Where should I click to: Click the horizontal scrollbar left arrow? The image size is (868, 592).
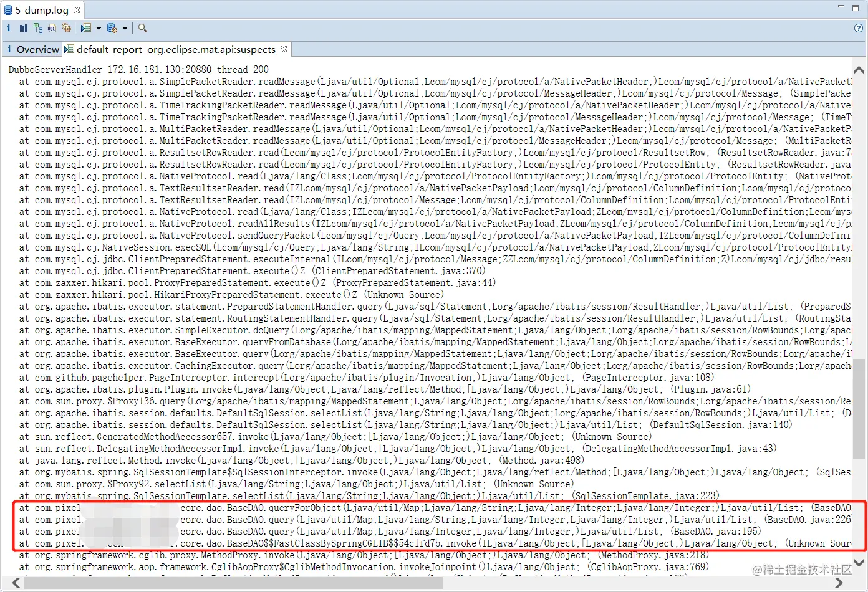pos(16,583)
